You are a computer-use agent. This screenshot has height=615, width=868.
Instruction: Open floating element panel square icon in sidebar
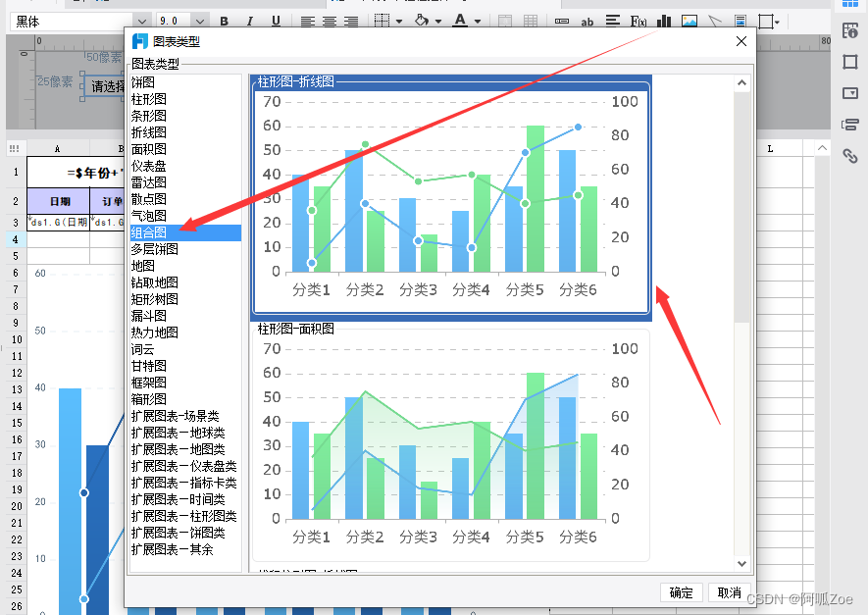pyautogui.click(x=850, y=62)
